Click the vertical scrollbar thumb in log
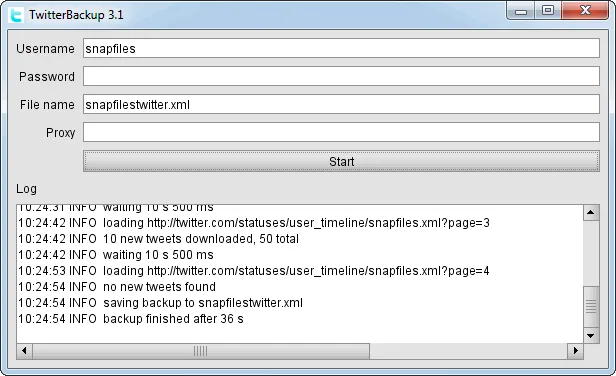Screen dimensions: 616x376 click(591, 307)
